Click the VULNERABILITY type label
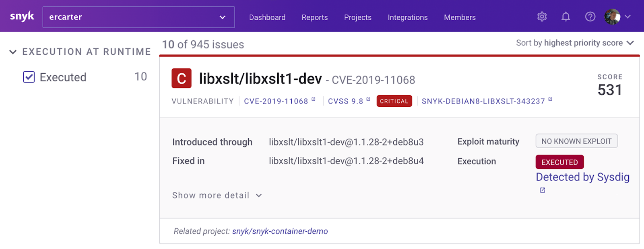The image size is (644, 249). 202,101
